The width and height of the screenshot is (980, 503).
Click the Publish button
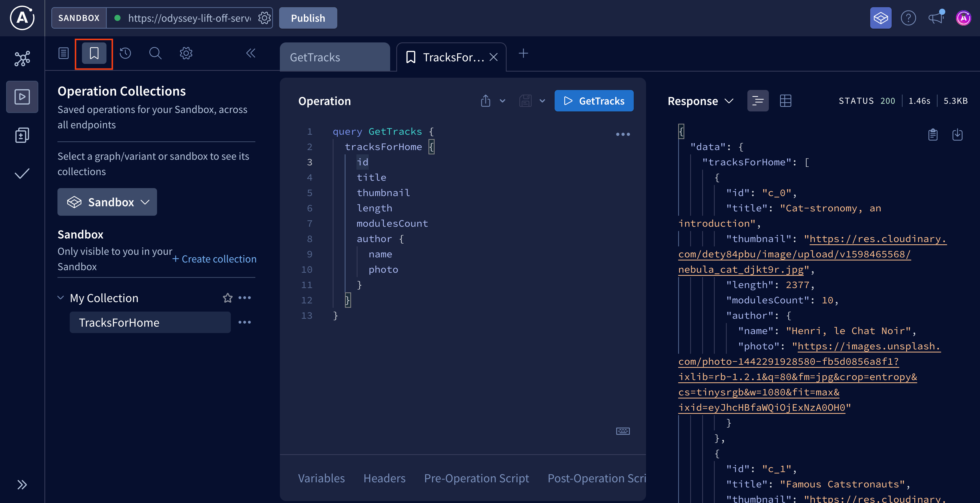308,18
